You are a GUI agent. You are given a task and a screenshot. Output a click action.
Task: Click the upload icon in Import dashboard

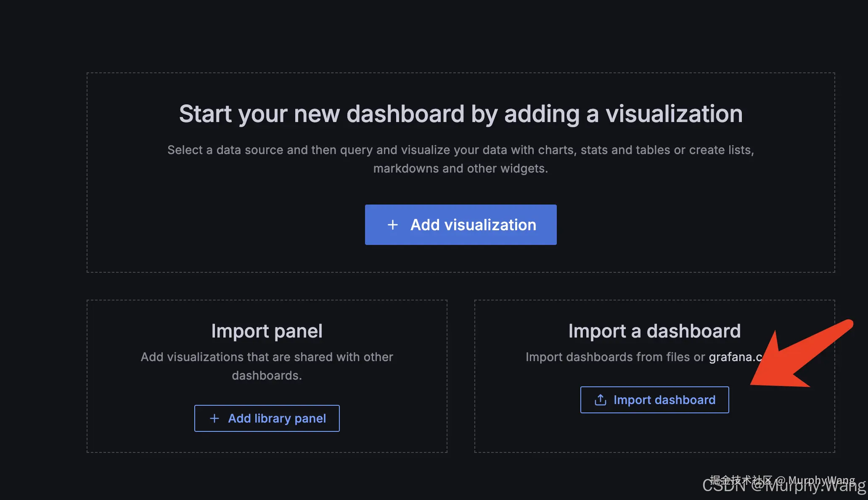click(x=600, y=400)
